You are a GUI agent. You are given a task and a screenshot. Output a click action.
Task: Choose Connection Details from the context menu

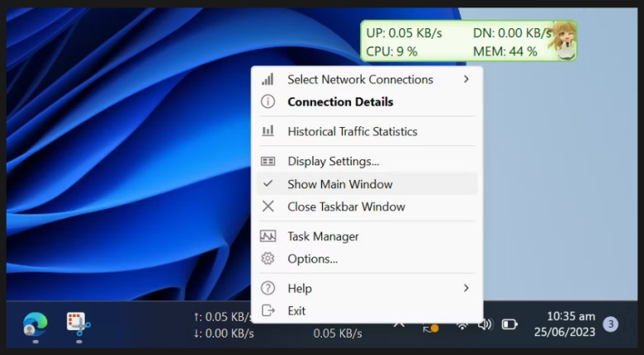[339, 102]
